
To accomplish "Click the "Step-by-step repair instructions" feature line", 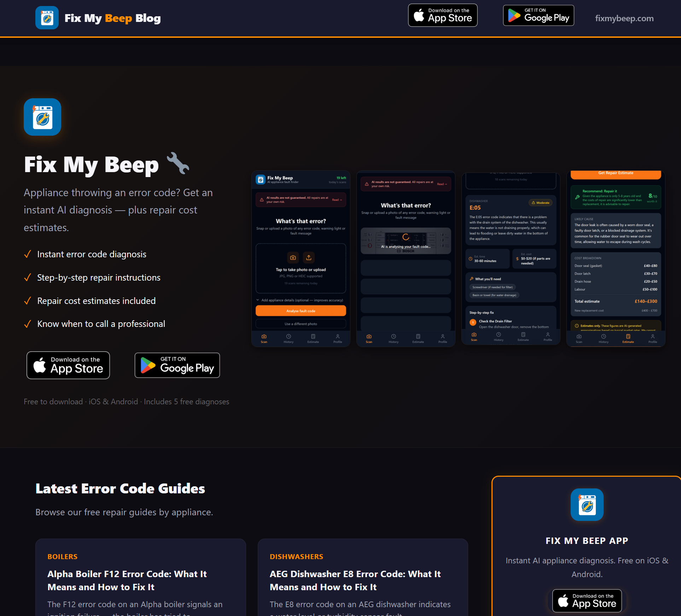I will (99, 278).
